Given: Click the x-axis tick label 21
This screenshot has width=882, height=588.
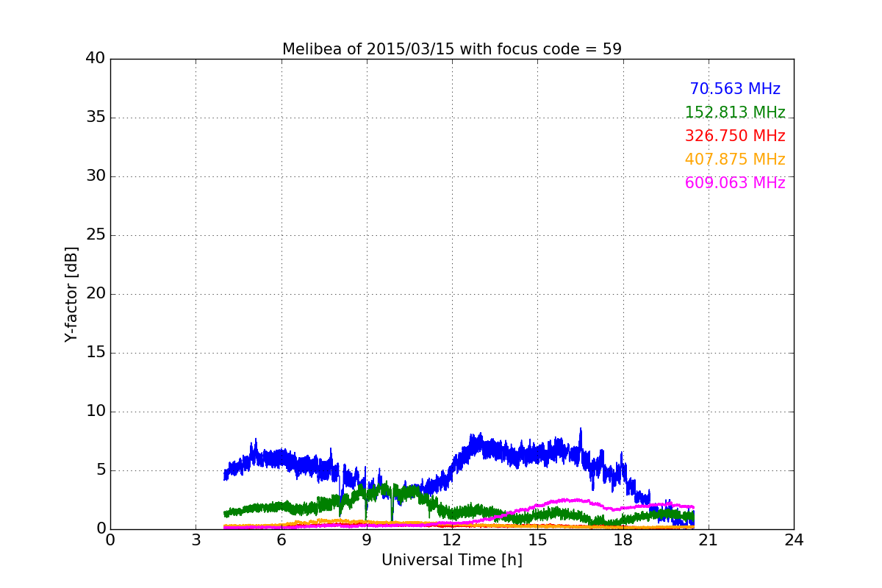Looking at the screenshot, I should 709,540.
